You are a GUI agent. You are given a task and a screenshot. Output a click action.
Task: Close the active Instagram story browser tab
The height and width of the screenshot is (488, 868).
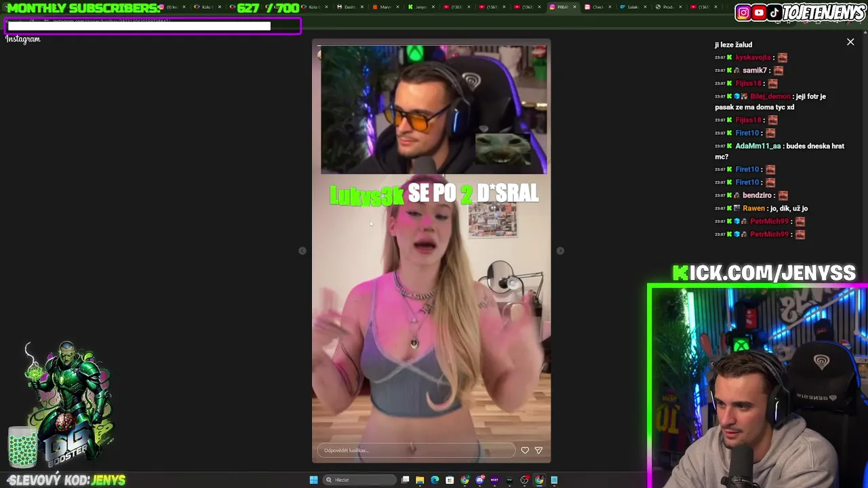pyautogui.click(x=574, y=7)
